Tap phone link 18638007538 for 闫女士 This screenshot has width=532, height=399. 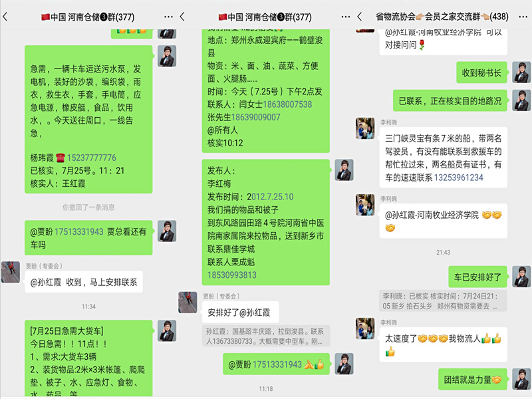click(287, 104)
